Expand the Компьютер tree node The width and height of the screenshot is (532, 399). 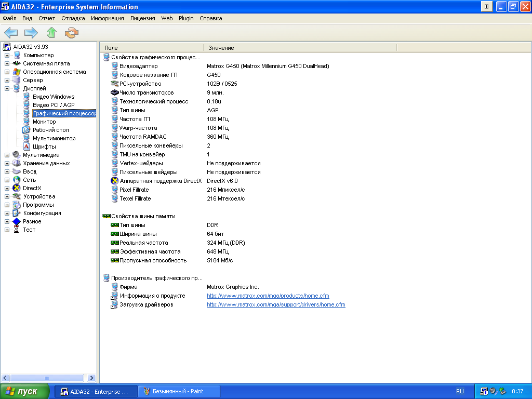tap(7, 55)
